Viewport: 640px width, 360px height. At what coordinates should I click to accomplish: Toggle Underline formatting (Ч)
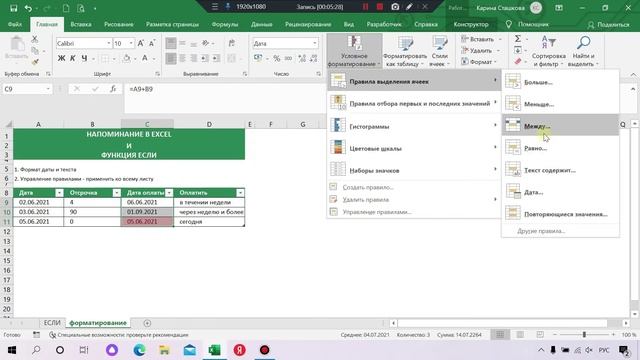(84, 59)
